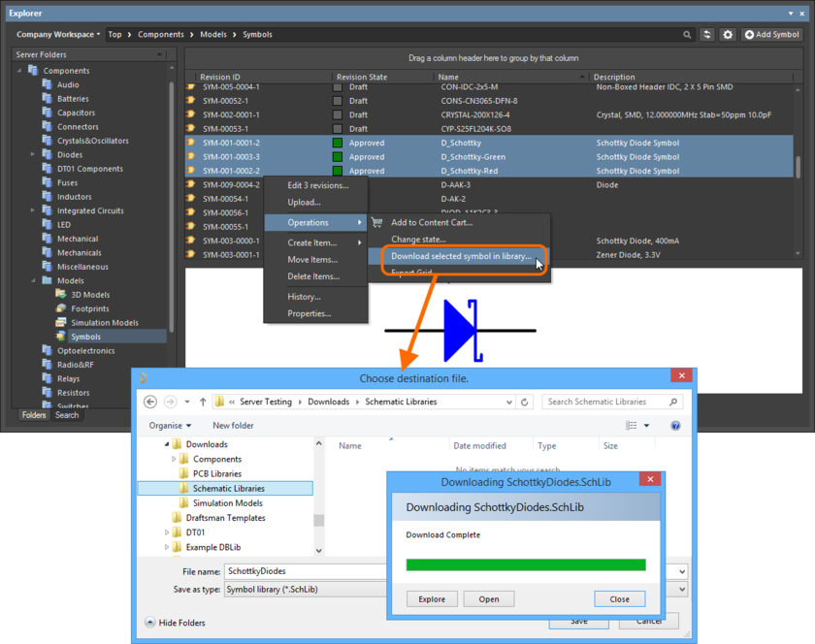815x644 pixels.
Task: Click the Add Symbol button
Action: tap(772, 35)
